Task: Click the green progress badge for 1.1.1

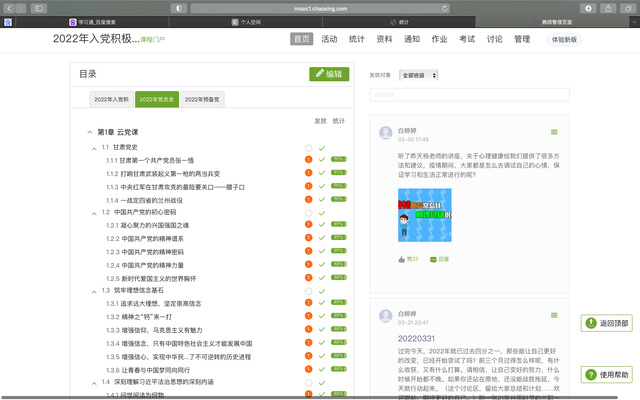Action: pos(339,159)
